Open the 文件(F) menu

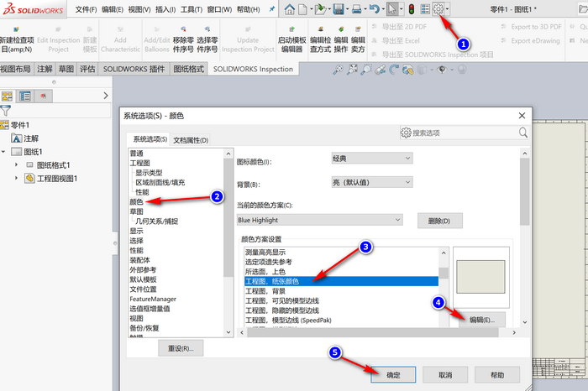tap(86, 9)
